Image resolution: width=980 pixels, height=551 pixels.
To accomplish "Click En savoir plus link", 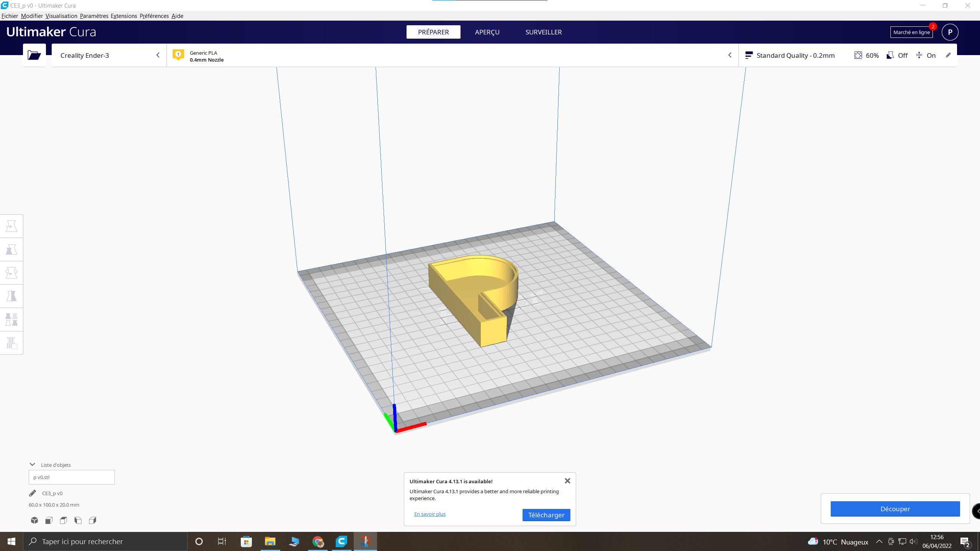I will (430, 514).
